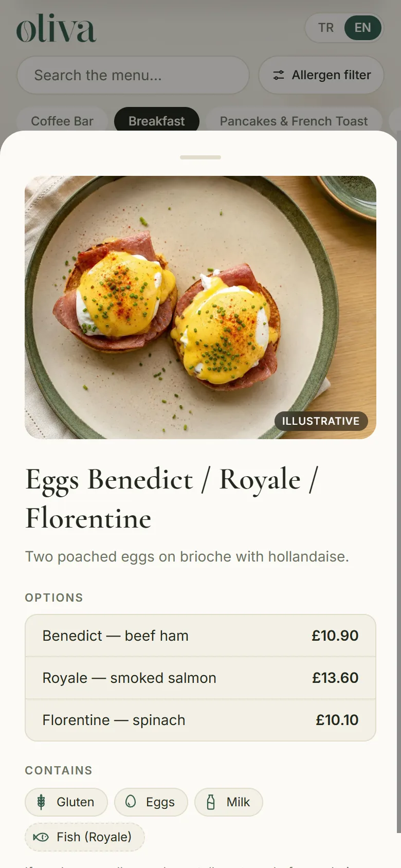Click the sheet drag handle bar
Screen dimensions: 401x868
pos(200,157)
